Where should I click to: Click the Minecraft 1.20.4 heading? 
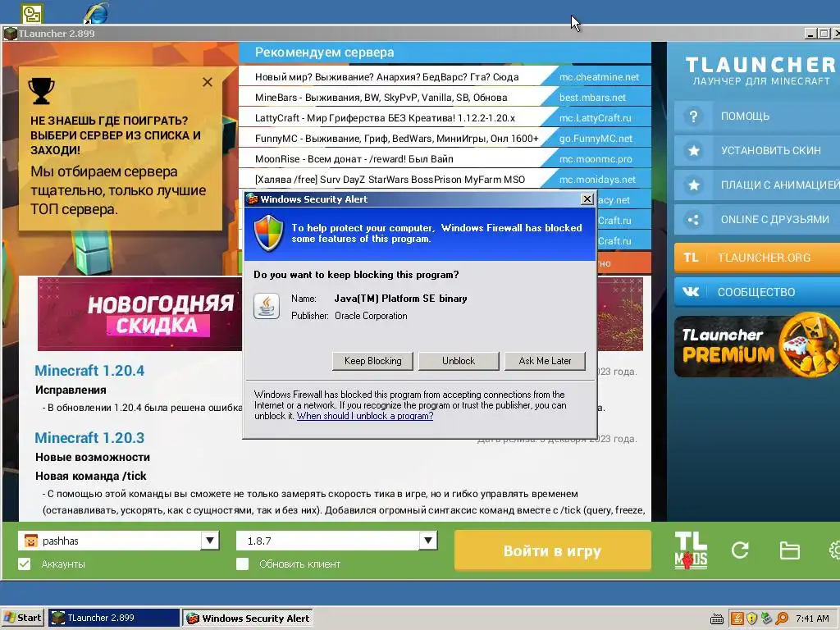89,371
